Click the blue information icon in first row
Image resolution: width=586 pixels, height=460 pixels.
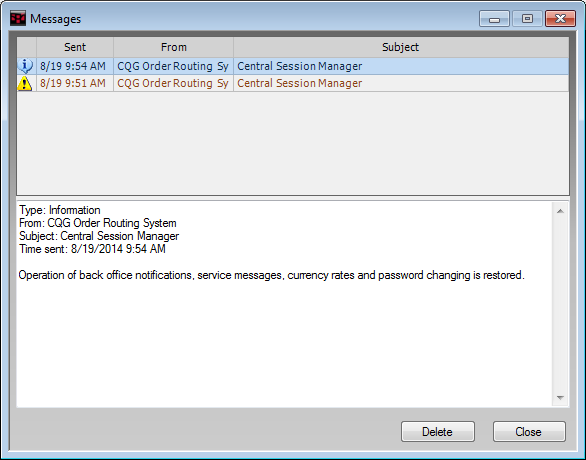26,66
